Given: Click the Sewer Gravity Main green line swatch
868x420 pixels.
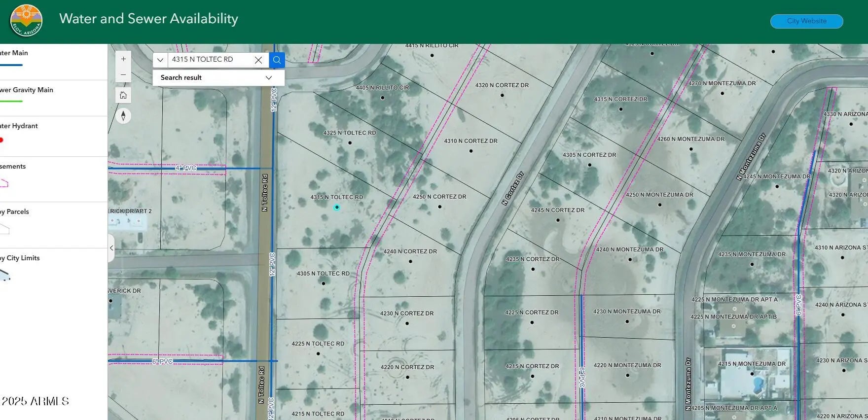Looking at the screenshot, I should [11, 101].
